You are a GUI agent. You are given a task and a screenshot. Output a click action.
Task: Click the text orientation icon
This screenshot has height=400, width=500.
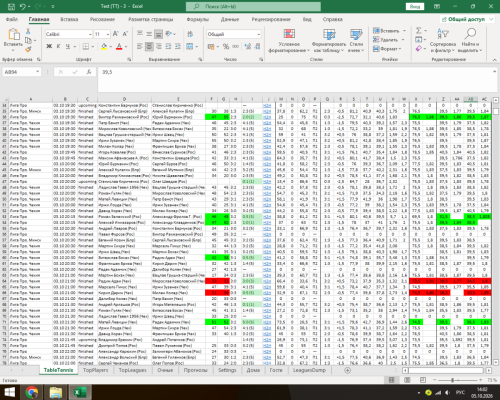click(x=168, y=34)
